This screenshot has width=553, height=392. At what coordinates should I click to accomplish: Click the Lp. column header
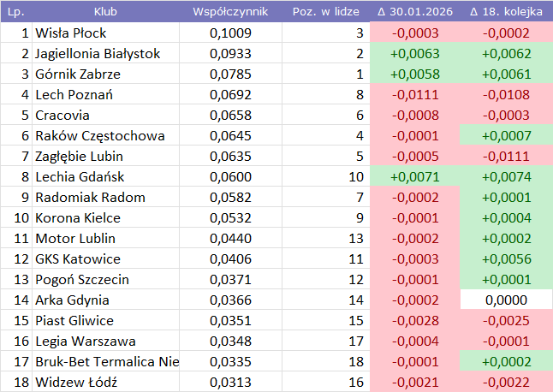[x=16, y=12]
